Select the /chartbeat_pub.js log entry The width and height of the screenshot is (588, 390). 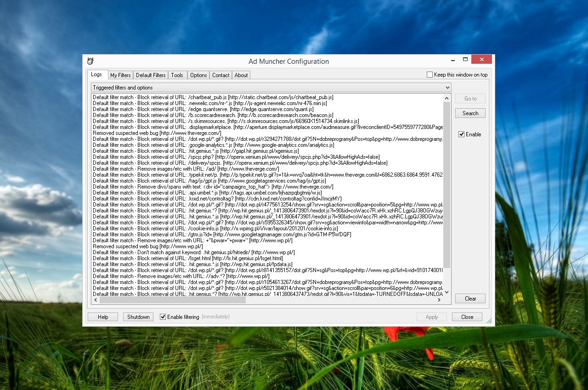pos(213,97)
